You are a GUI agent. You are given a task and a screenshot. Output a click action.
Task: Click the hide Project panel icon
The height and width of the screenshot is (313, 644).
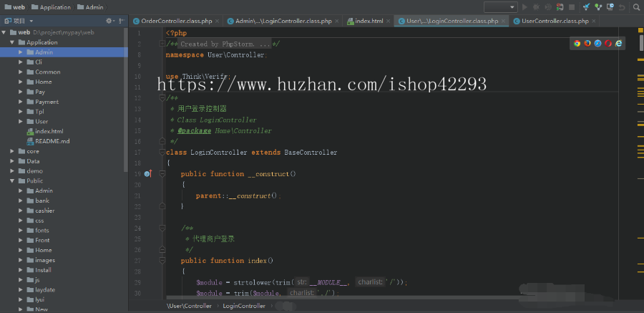(122, 21)
